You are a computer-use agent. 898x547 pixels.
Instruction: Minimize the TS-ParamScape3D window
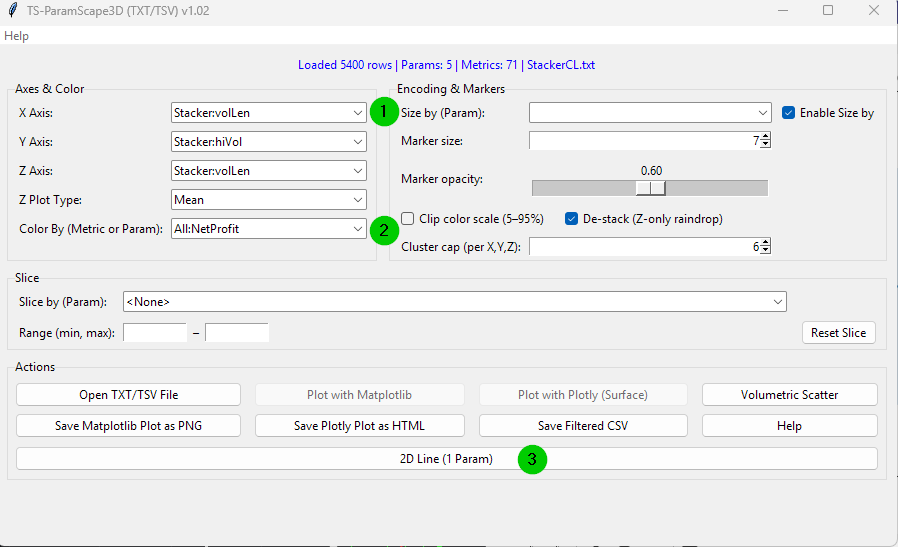coord(783,10)
